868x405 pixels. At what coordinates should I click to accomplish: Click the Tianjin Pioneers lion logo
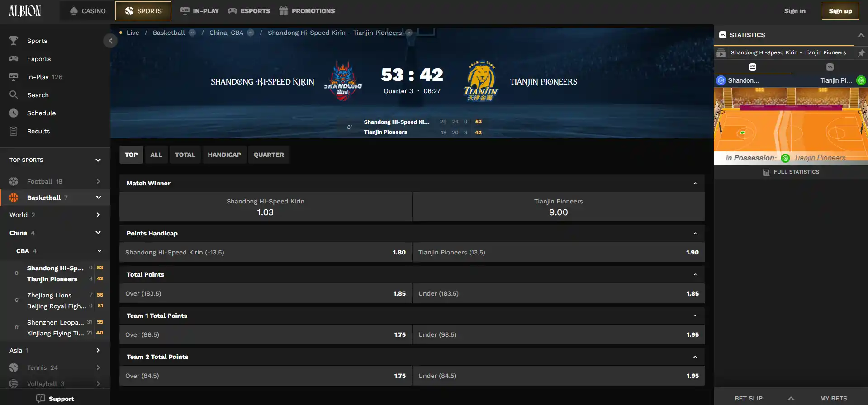point(480,81)
